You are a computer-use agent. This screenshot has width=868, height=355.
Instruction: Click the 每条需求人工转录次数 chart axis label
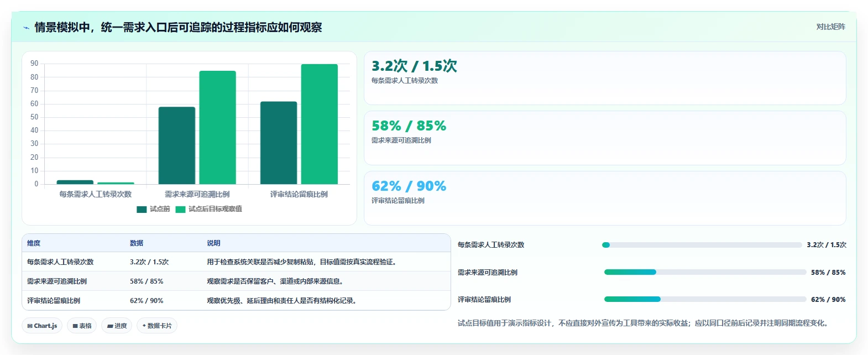(96, 194)
